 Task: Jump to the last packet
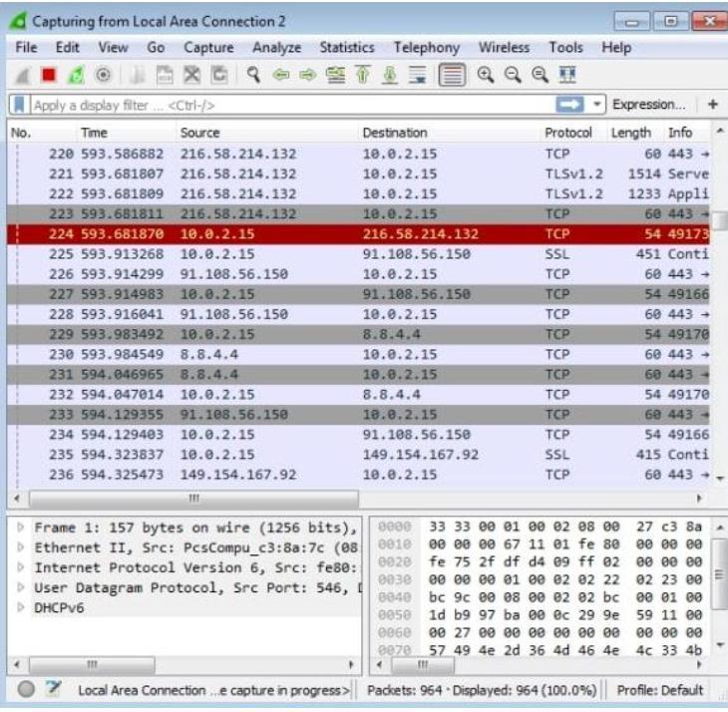pyautogui.click(x=390, y=75)
